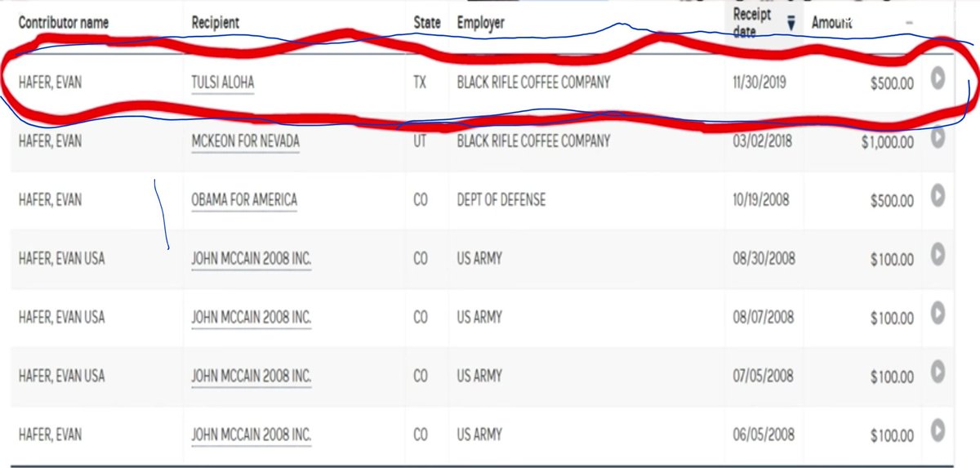
Task: Click the Receipt date sort arrow icon
Action: click(791, 24)
